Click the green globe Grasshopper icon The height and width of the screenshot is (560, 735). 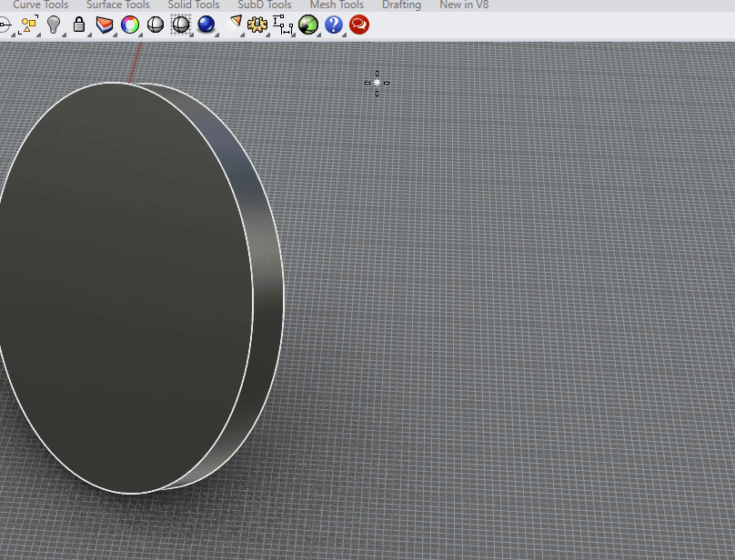(x=308, y=25)
